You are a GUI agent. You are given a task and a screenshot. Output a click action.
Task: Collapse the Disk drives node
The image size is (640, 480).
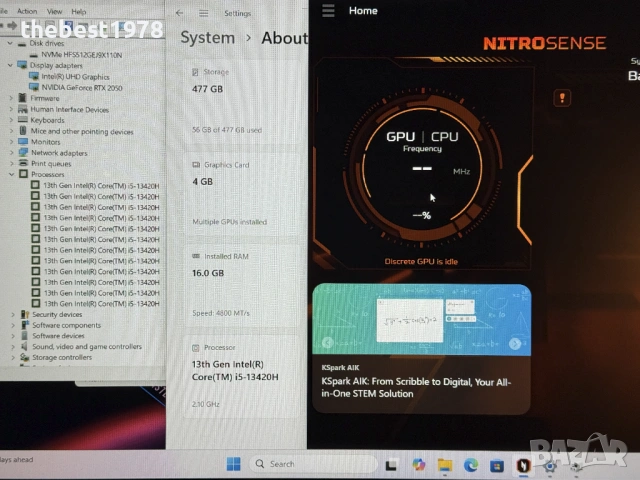10,43
